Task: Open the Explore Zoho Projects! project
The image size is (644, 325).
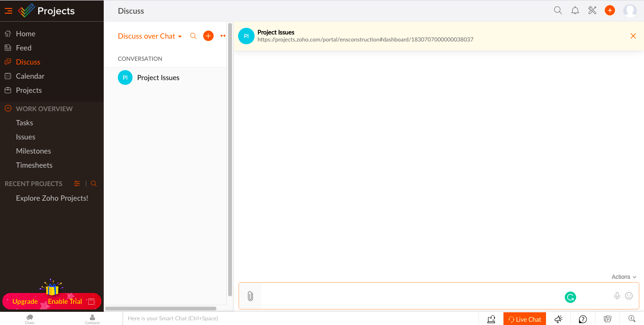Action: tap(52, 198)
